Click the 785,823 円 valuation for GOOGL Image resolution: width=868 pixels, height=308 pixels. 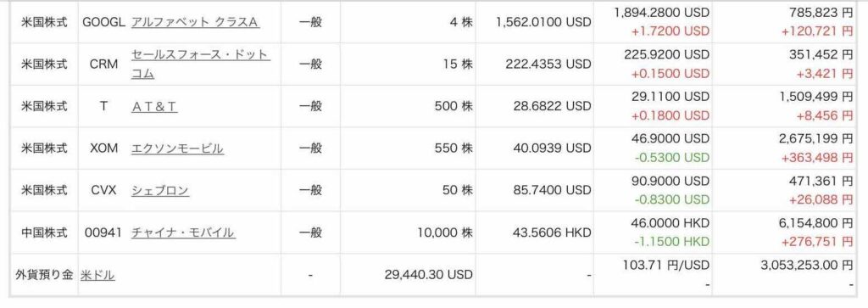(x=813, y=12)
